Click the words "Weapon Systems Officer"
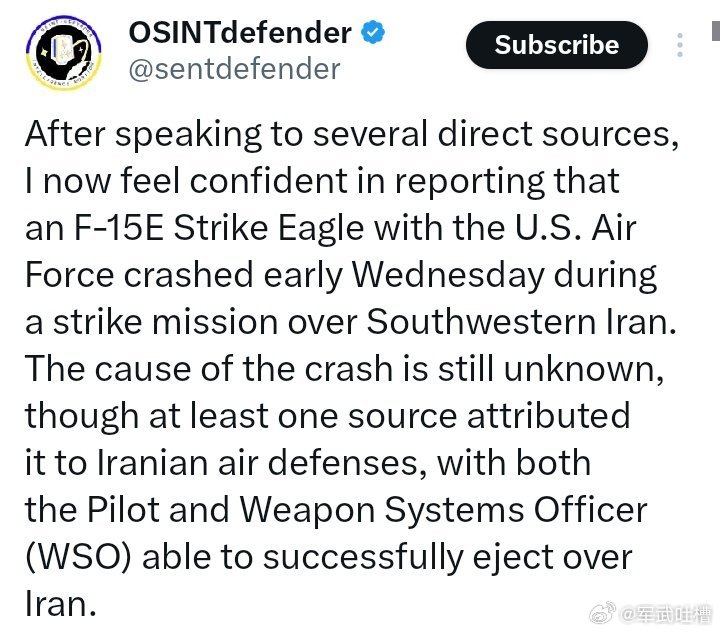Viewport: 720px width, 632px height. coord(443,509)
